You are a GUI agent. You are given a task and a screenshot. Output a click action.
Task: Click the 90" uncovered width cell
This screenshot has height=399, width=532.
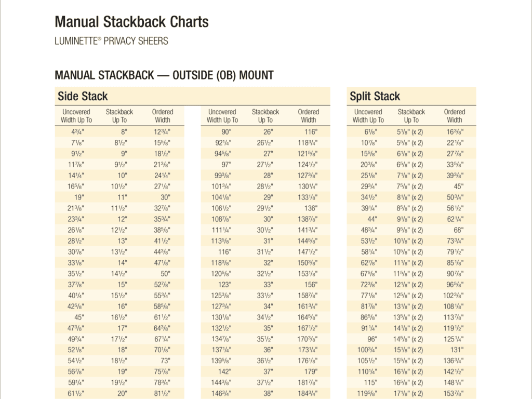point(226,132)
